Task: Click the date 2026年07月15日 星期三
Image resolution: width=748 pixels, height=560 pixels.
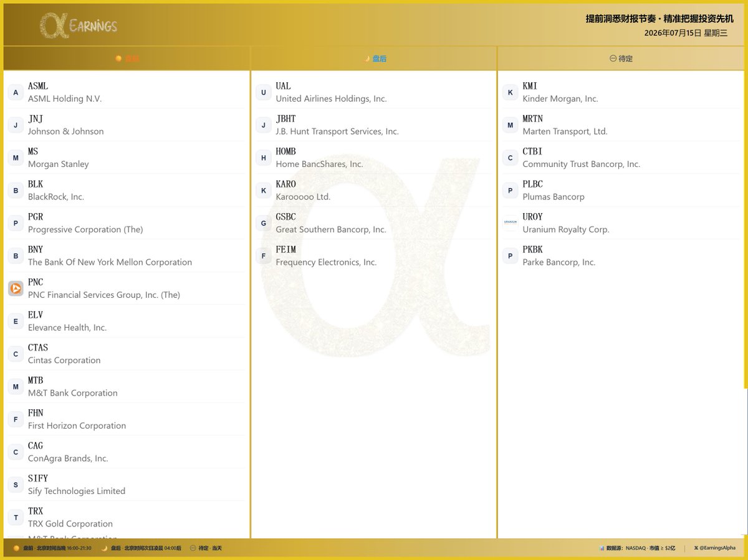Action: (x=686, y=33)
